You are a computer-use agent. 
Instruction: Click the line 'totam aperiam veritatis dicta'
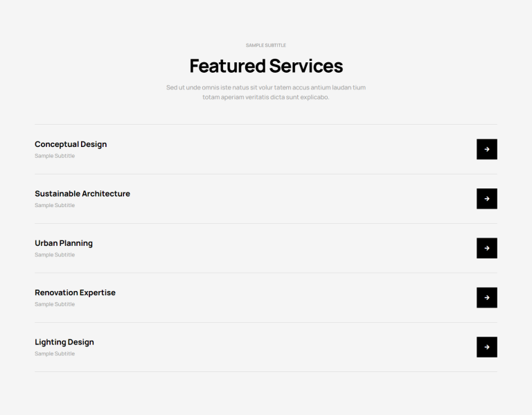266,97
